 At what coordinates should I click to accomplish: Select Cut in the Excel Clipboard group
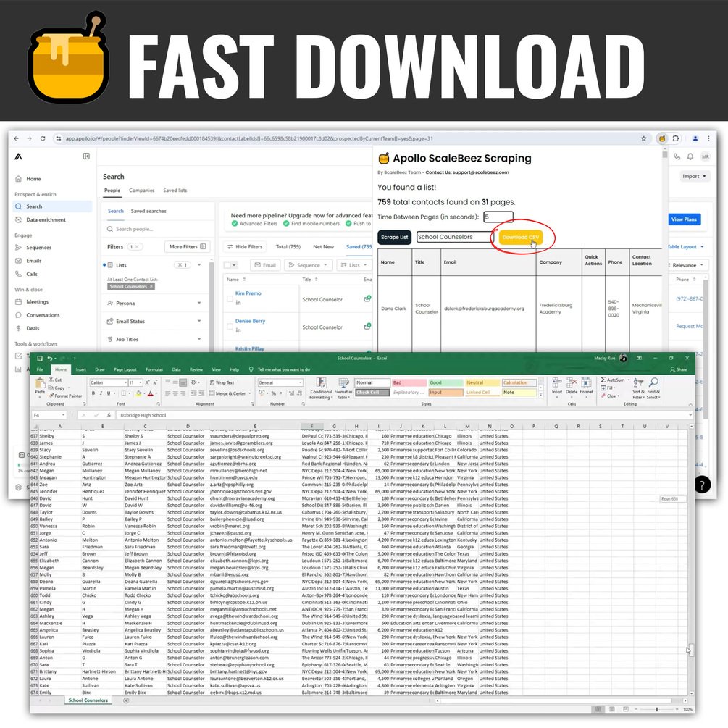[x=55, y=380]
